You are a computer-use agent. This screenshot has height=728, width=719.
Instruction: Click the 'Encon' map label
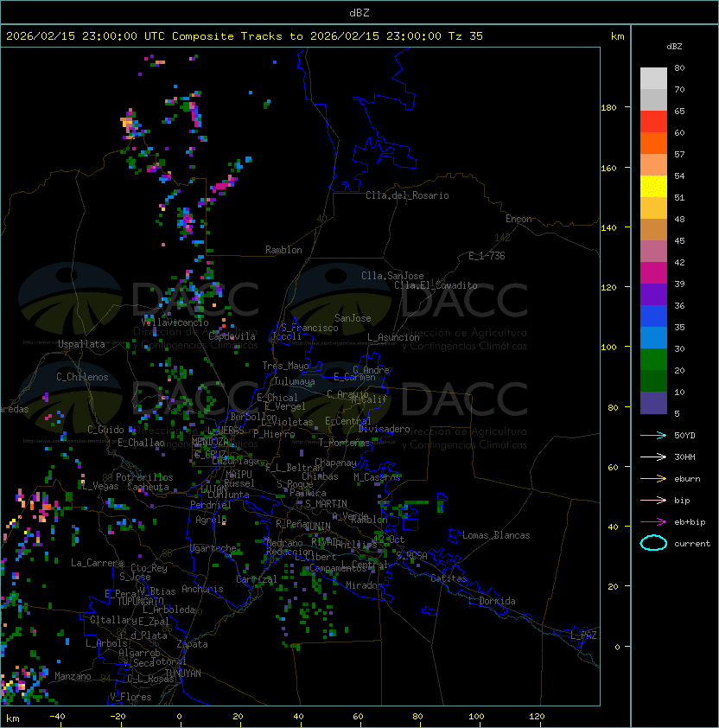pos(519,219)
